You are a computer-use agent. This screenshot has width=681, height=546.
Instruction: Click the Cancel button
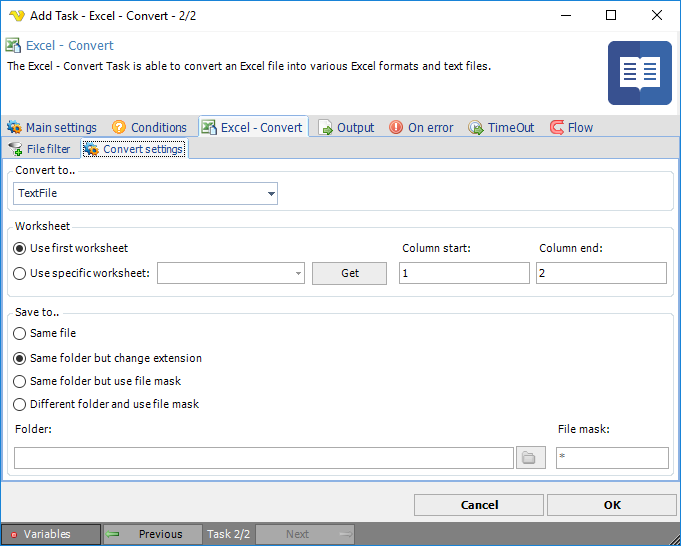click(x=479, y=505)
